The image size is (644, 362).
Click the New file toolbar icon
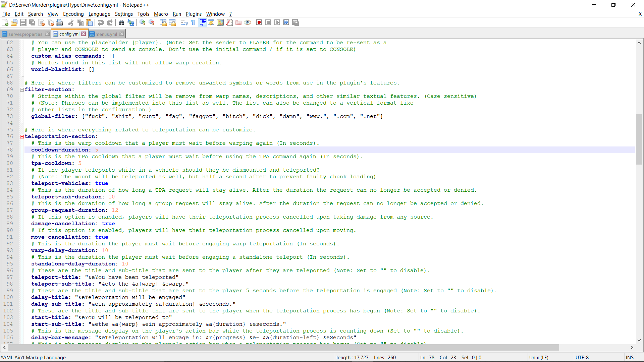(x=5, y=22)
